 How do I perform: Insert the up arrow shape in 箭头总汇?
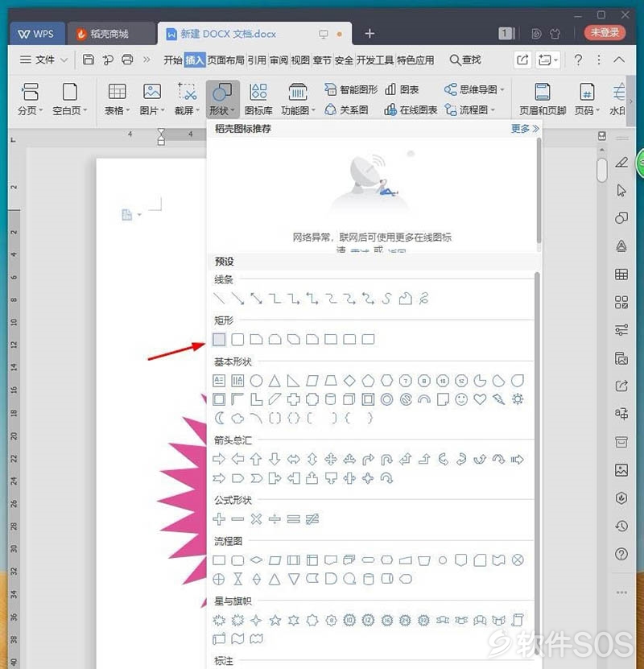pos(256,459)
